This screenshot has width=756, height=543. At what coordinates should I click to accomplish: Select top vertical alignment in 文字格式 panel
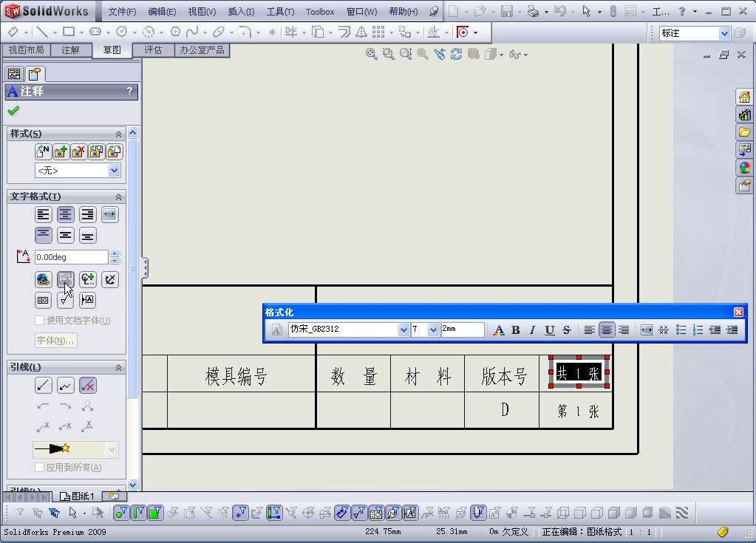click(x=44, y=235)
